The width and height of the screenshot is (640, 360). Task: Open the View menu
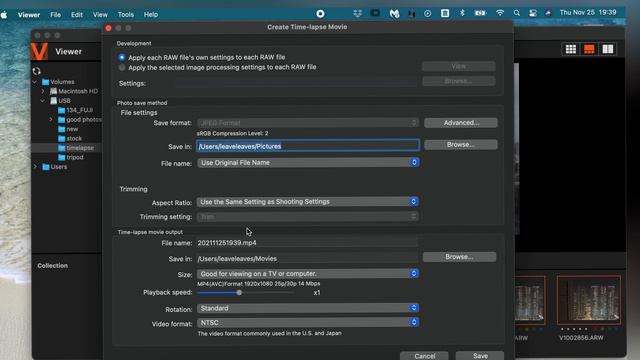pyautogui.click(x=100, y=14)
